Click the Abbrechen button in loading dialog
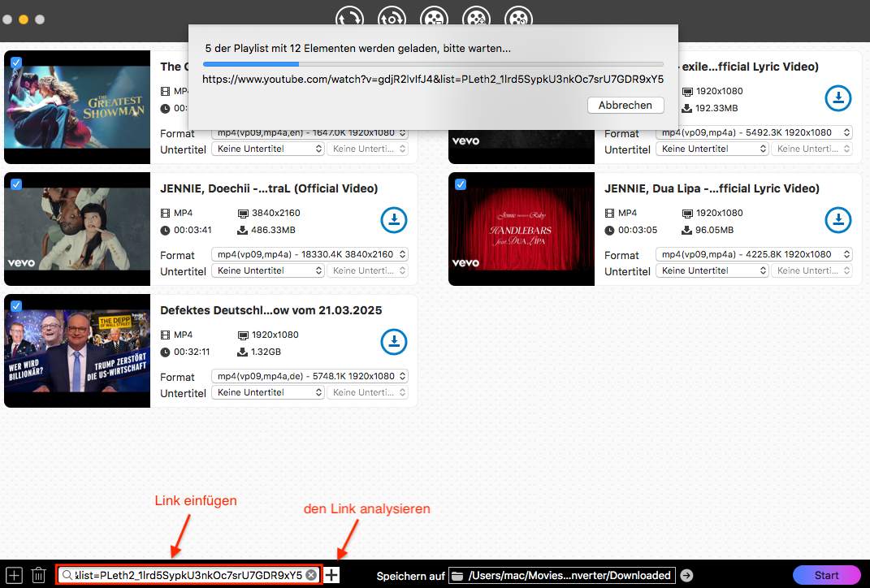 625,106
